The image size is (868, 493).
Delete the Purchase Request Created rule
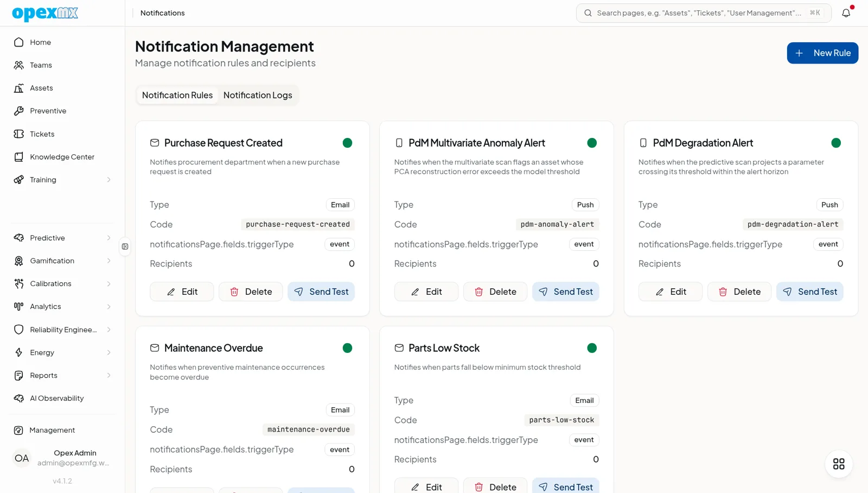[251, 292]
